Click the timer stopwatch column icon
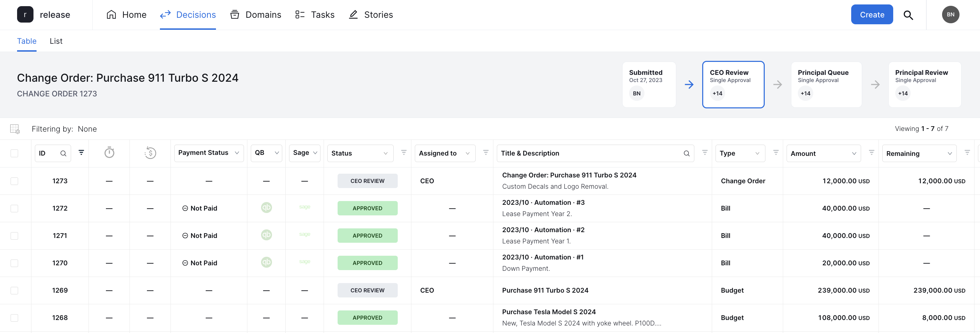Image resolution: width=980 pixels, height=333 pixels. (x=109, y=152)
